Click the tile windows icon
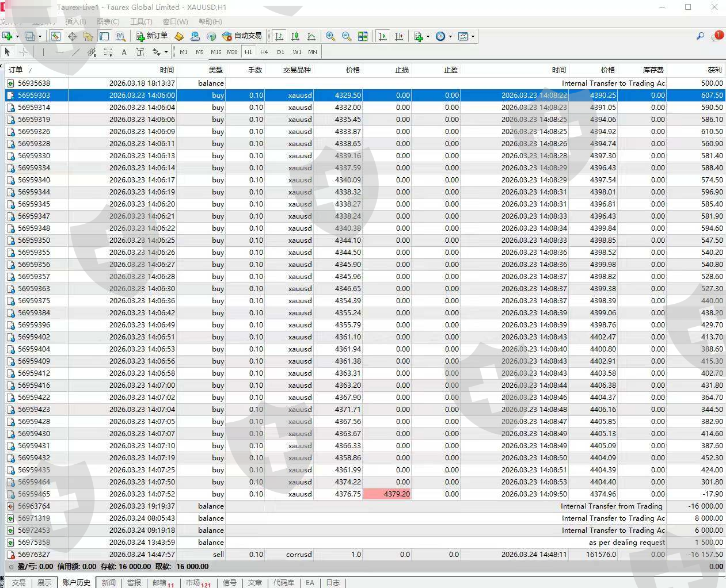 [363, 36]
